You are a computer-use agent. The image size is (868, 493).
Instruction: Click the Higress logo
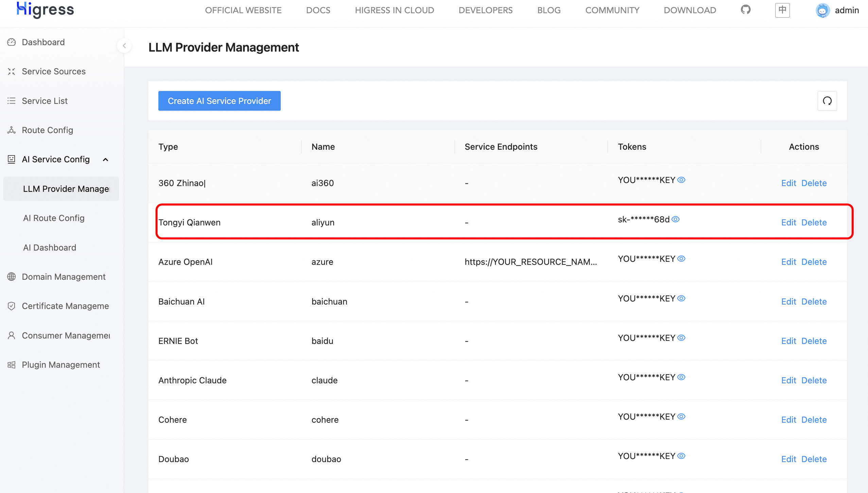(x=45, y=10)
